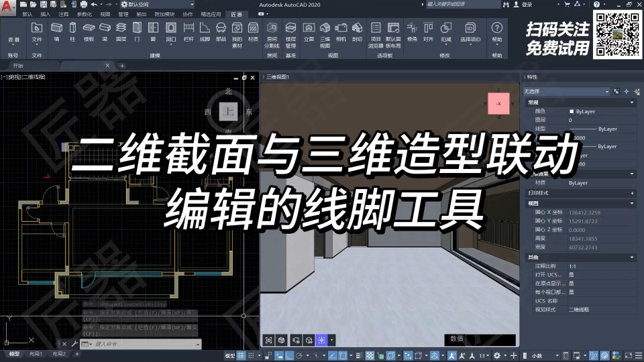Click the 帮助 help button in ribbon
Screen dimensions: 644x362
(x=497, y=32)
